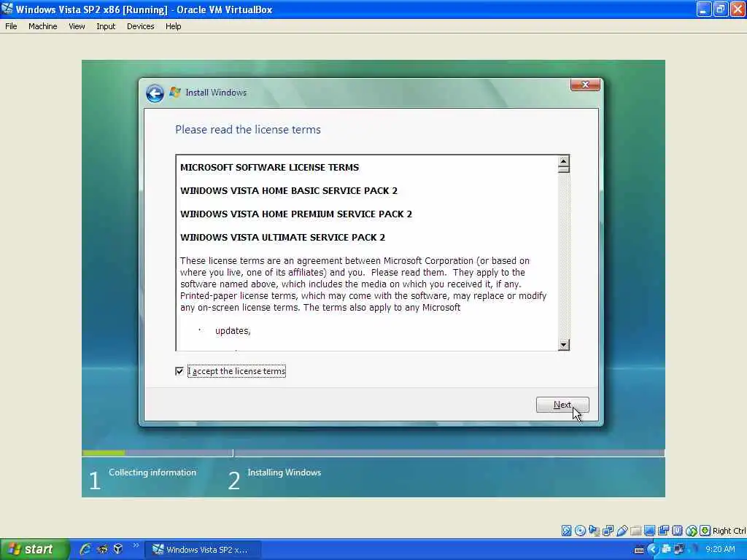Launch VirtualBox cube icon in quick launch
The image size is (747, 560).
tap(118, 549)
